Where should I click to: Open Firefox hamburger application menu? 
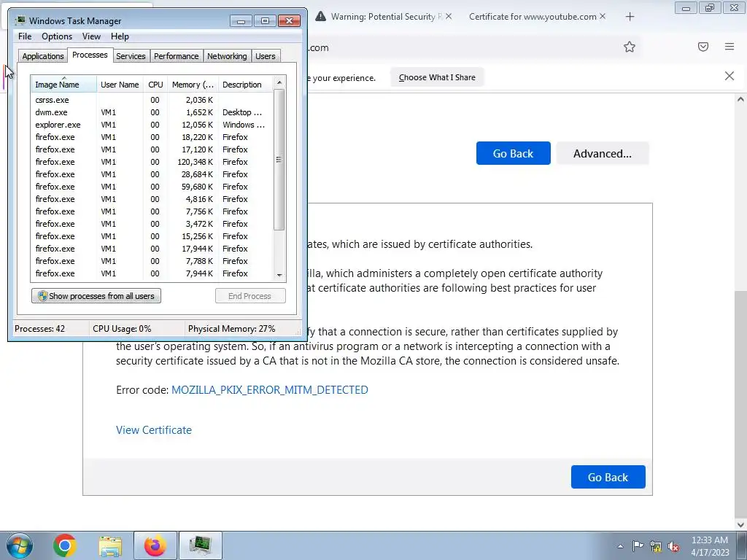point(729,47)
